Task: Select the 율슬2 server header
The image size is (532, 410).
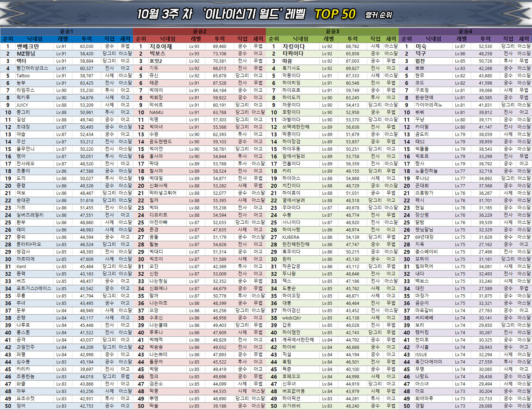Action: point(199,31)
